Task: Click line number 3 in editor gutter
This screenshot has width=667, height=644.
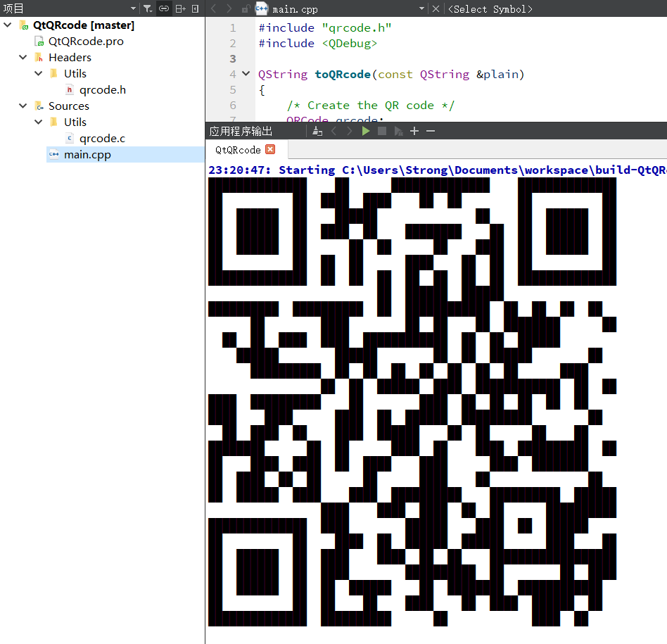Action: click(233, 58)
